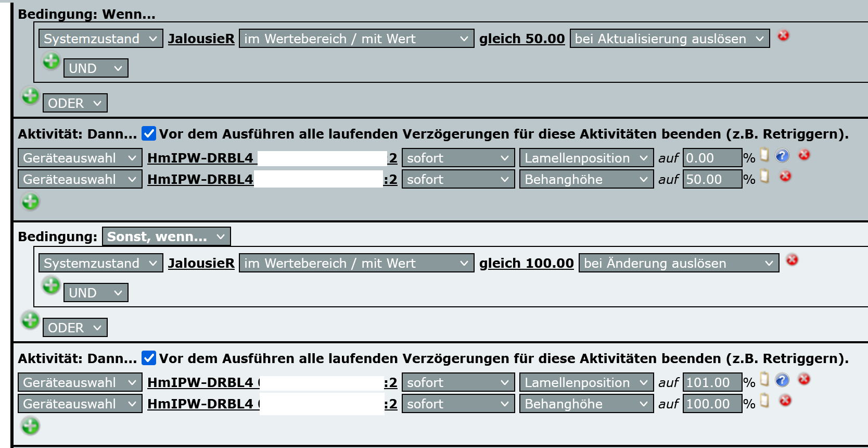This screenshot has height=448, width=868.
Task: Click the 'gleich 100.00' value link
Action: click(527, 263)
